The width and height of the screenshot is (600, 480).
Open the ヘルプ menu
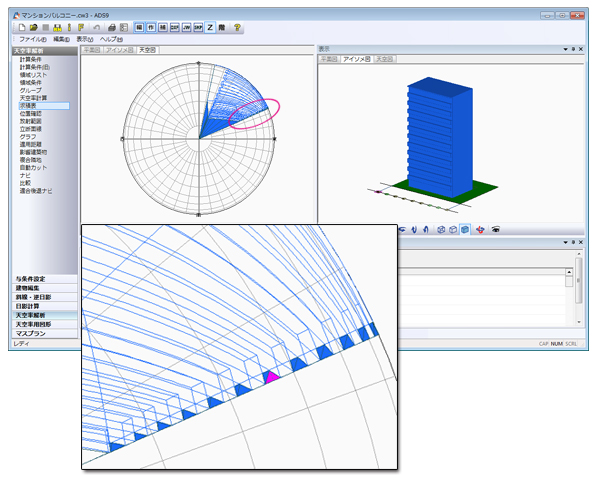click(x=111, y=39)
